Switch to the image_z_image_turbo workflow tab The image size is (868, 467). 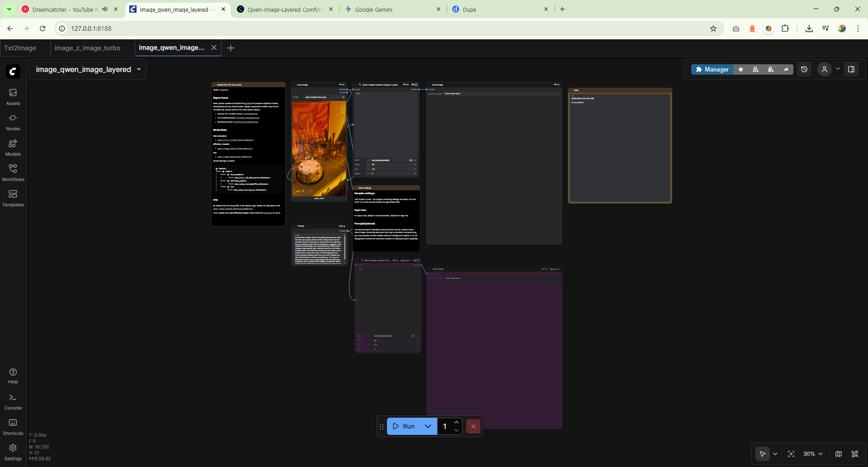pyautogui.click(x=87, y=48)
